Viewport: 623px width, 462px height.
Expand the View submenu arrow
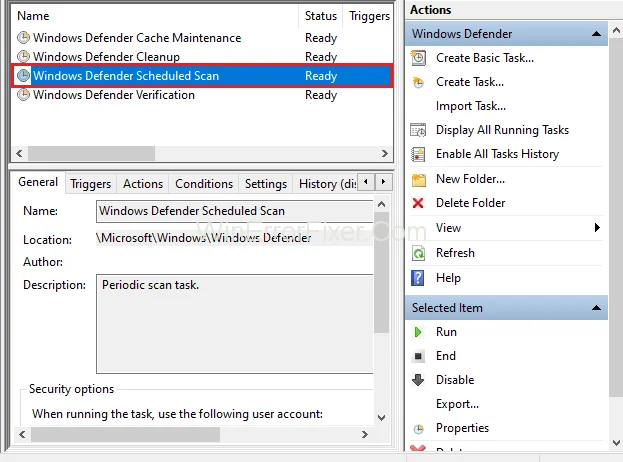(x=597, y=228)
